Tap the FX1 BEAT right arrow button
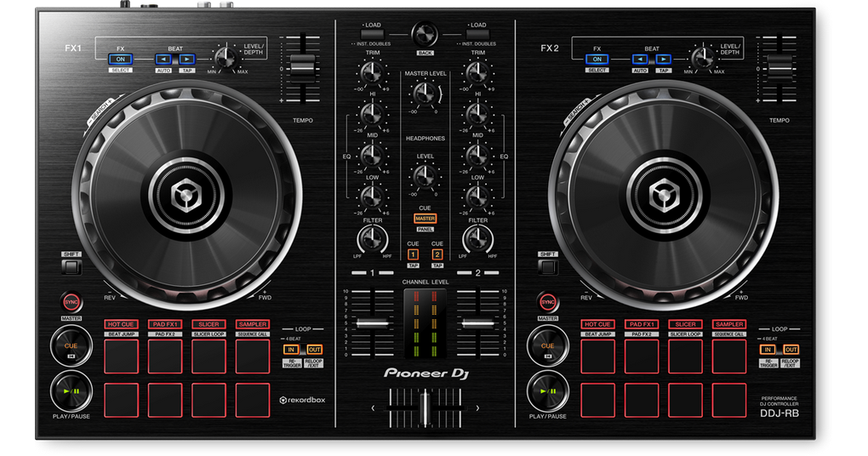 tap(186, 60)
